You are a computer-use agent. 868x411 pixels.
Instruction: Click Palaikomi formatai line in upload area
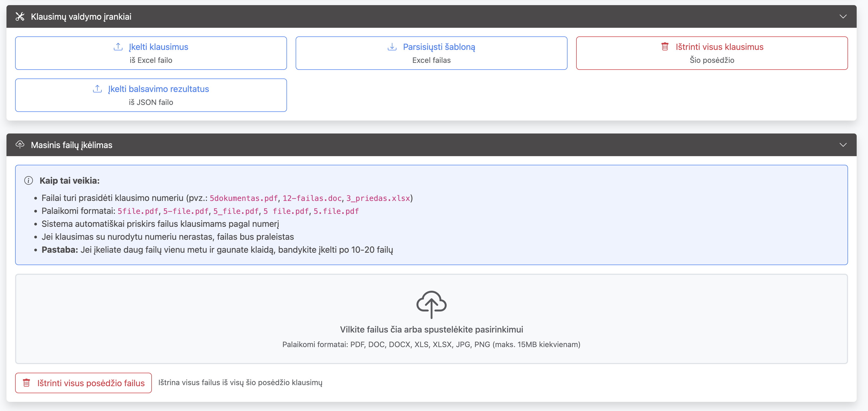click(x=431, y=344)
